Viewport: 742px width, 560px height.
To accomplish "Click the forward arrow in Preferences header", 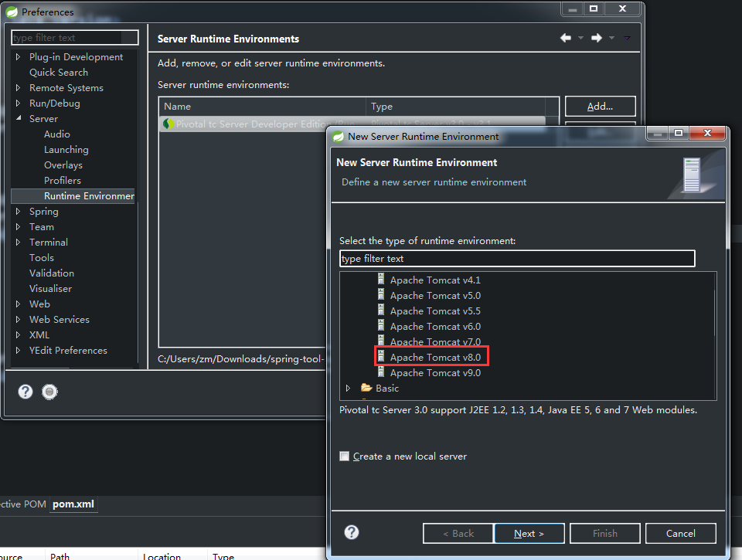I will [596, 38].
